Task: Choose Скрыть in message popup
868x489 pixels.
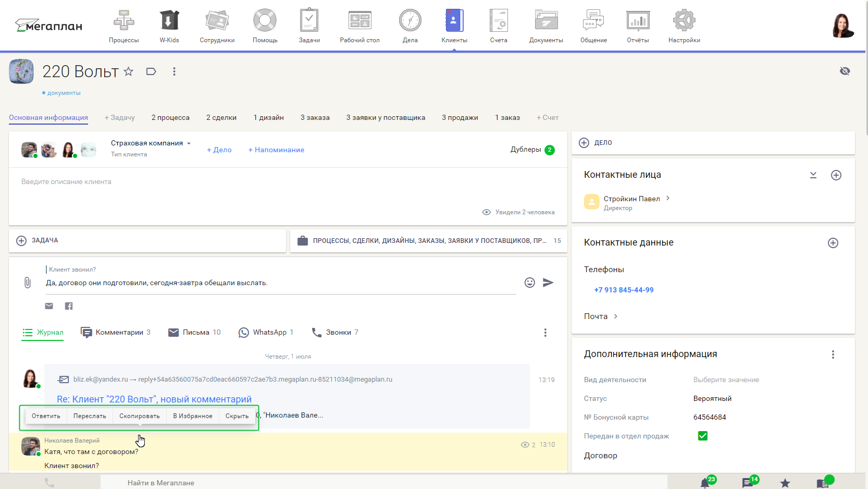Action: pos(237,416)
